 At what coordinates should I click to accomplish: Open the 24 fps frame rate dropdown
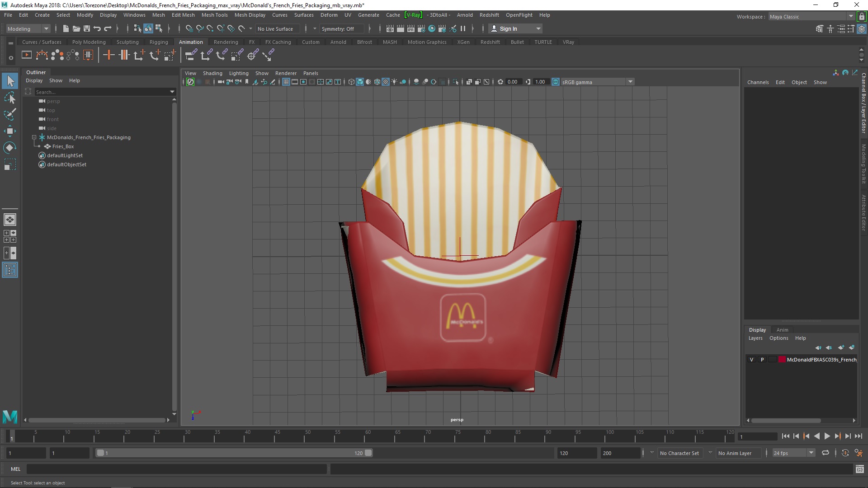(x=793, y=453)
